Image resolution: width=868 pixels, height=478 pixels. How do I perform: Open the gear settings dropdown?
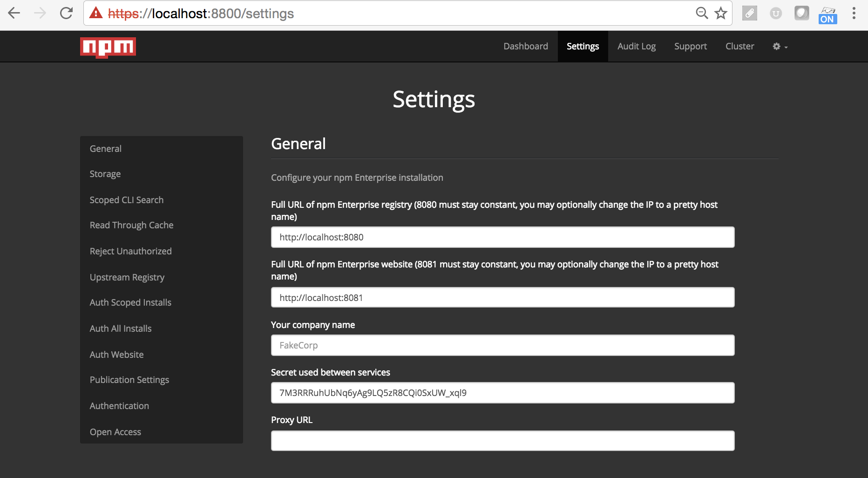[780, 47]
